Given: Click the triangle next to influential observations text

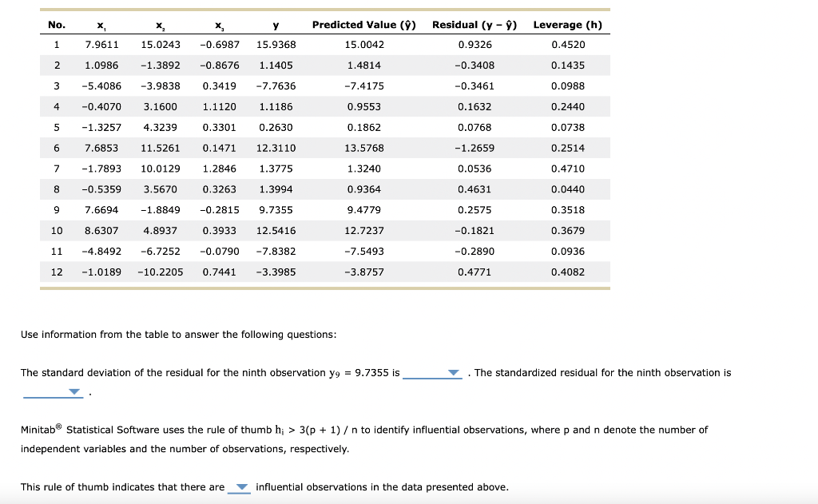Looking at the screenshot, I should point(240,487).
